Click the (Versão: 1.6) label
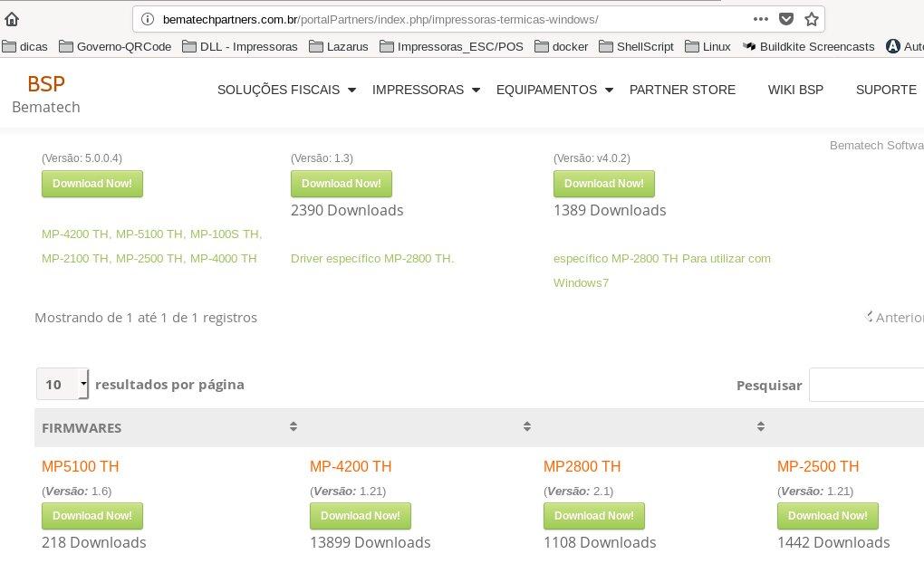The image size is (924, 573). pos(77,492)
